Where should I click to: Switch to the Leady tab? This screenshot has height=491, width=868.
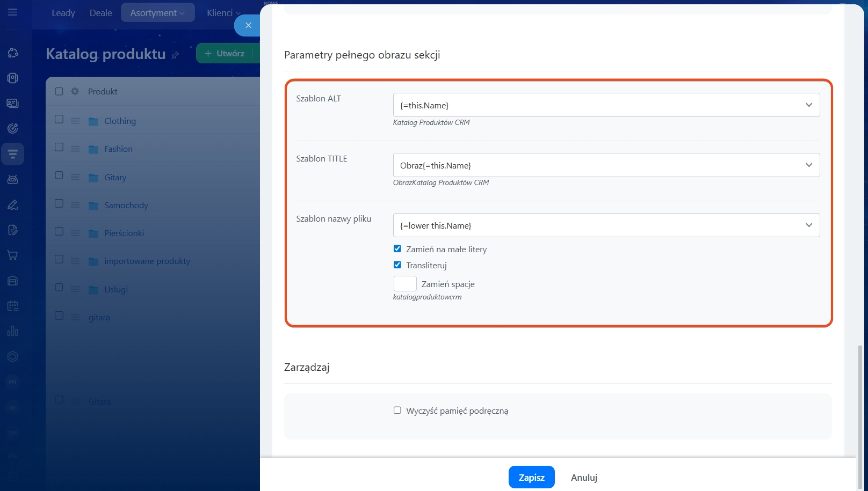[63, 13]
